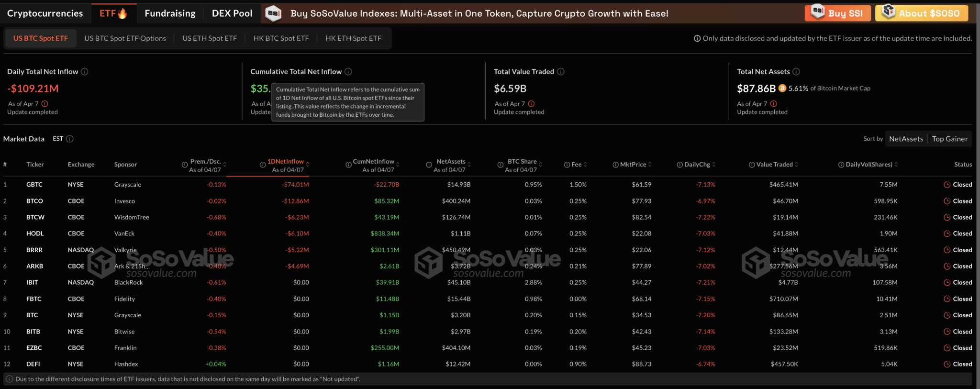Click Bitcoin coin icon near 5.61%
This screenshot has width=980, height=389.
[782, 89]
